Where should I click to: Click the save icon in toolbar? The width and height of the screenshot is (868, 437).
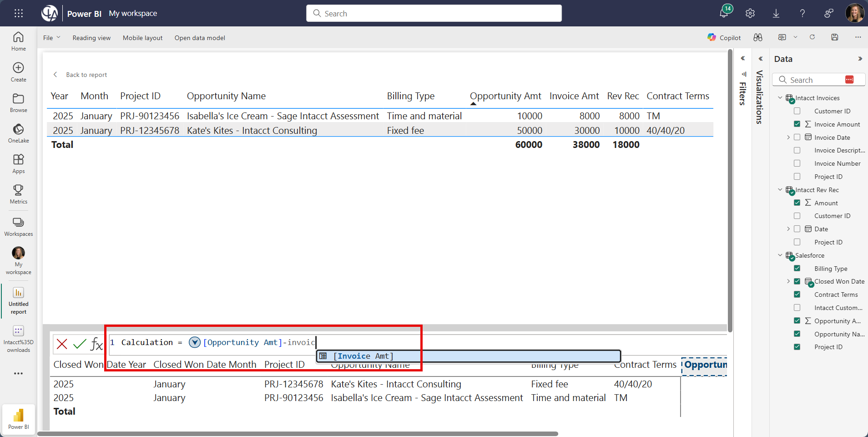click(835, 37)
